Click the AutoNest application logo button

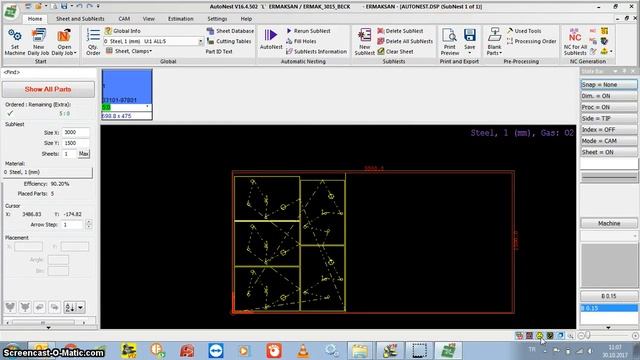(x=11, y=11)
